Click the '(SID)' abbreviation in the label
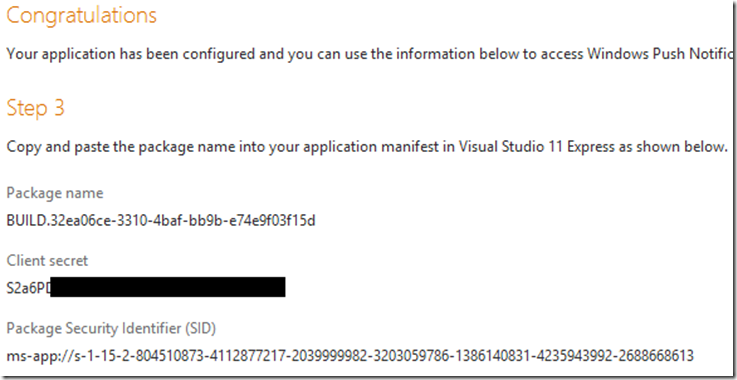737x380 pixels. tap(201, 329)
